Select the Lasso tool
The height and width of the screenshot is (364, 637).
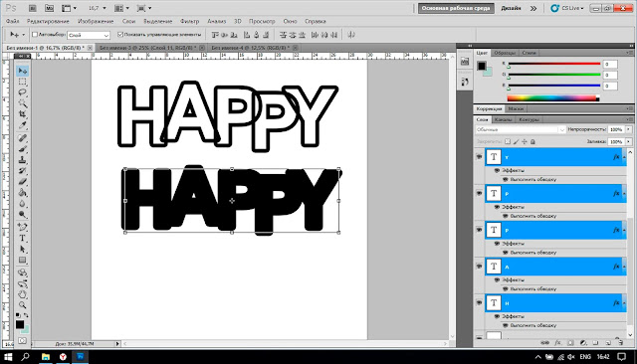pos(22,92)
